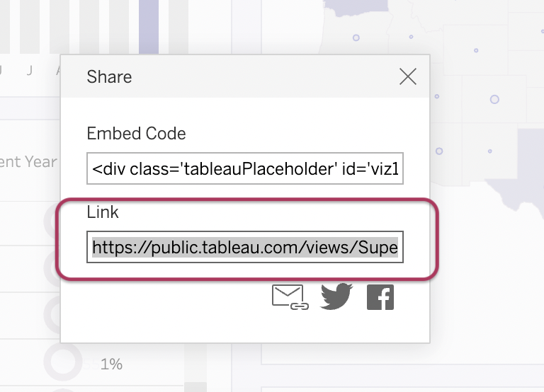This screenshot has width=544, height=392.
Task: Share the viz on Facebook
Action: click(x=380, y=297)
